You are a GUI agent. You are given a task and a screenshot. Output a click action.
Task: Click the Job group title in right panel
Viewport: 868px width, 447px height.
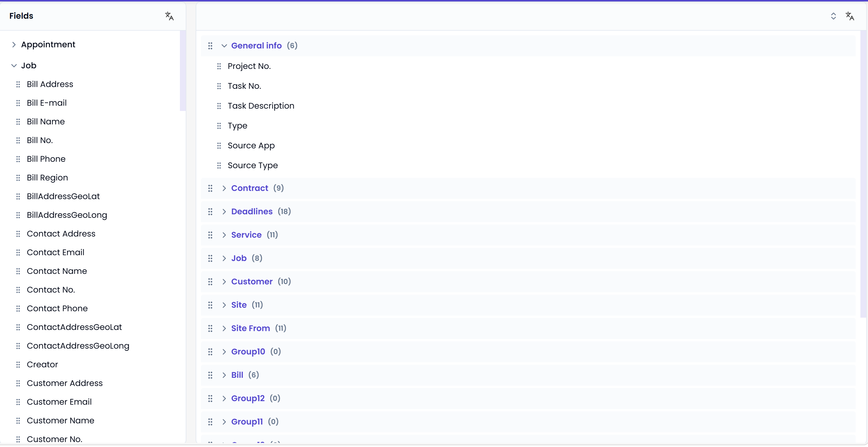[239, 258]
